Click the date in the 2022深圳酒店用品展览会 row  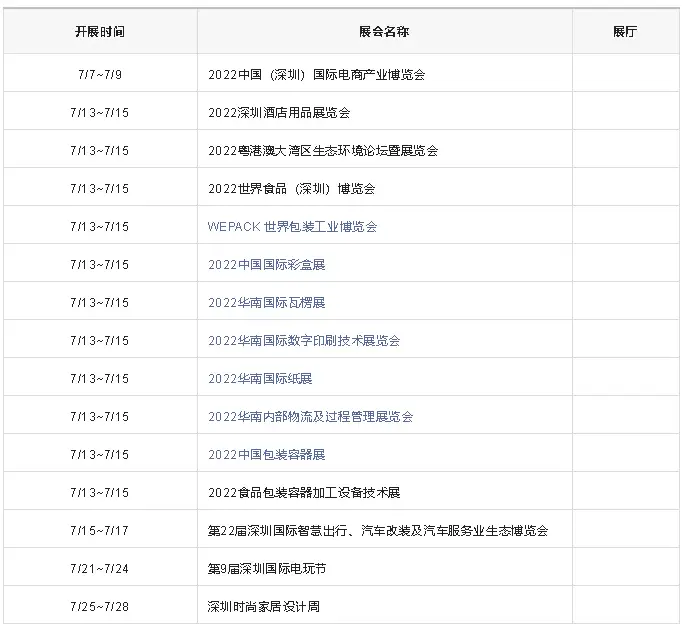[x=99, y=113]
